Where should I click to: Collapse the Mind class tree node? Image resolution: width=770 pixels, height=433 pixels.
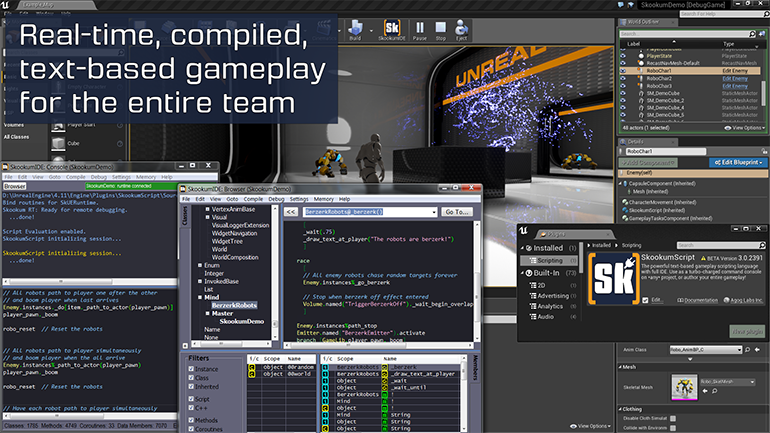pyautogui.click(x=200, y=297)
